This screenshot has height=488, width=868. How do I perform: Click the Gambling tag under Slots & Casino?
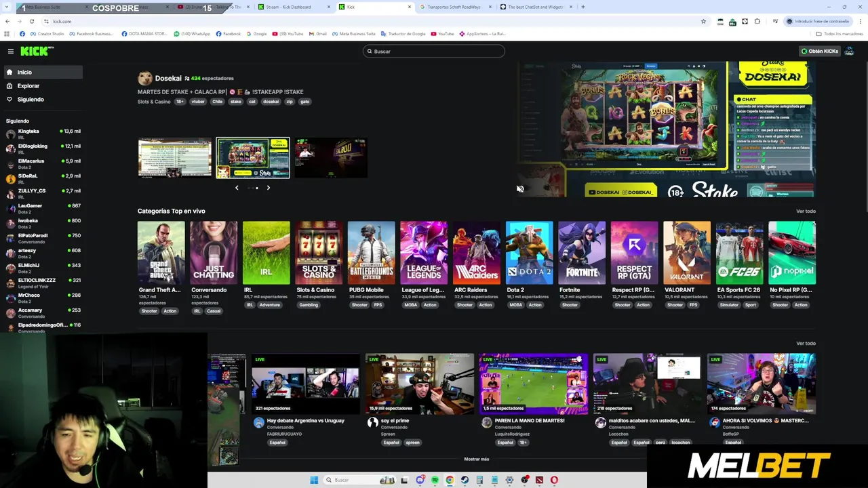(x=309, y=305)
